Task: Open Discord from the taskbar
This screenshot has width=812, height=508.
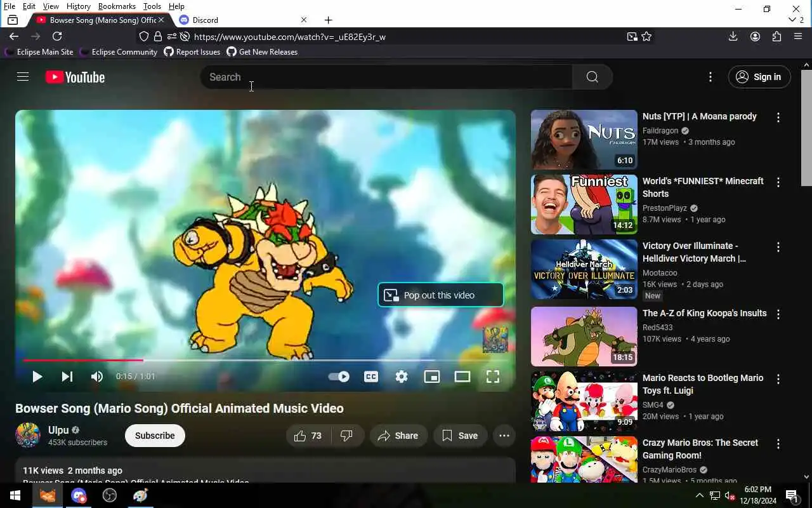Action: pos(79,495)
